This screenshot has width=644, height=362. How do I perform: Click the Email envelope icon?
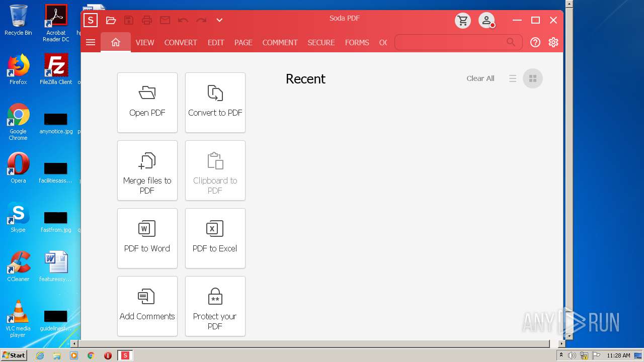pyautogui.click(x=165, y=20)
